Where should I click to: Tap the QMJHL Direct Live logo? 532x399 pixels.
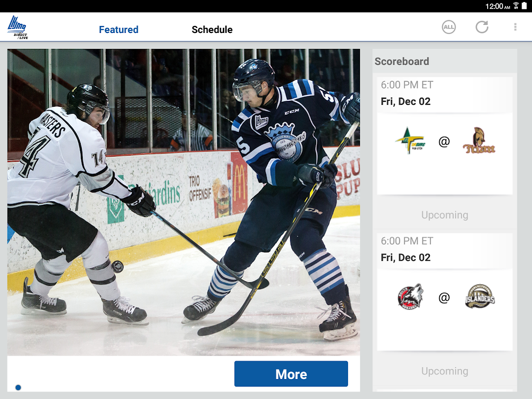point(17,27)
